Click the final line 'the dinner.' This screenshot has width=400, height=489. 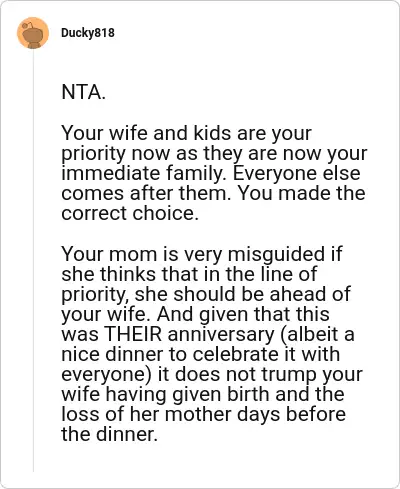(x=109, y=434)
